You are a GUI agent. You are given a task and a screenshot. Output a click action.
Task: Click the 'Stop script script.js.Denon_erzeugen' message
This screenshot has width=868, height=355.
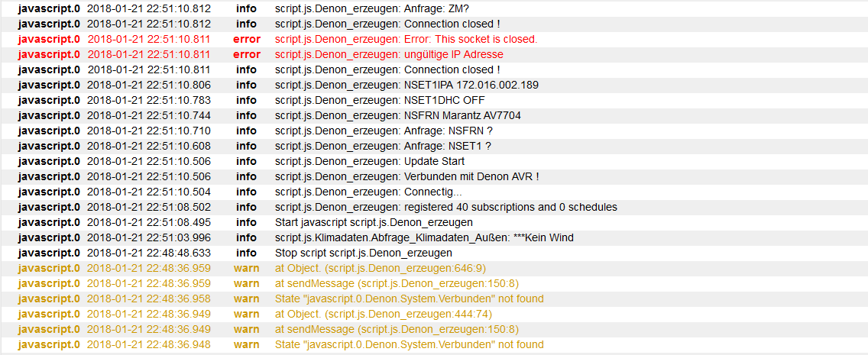pos(364,253)
